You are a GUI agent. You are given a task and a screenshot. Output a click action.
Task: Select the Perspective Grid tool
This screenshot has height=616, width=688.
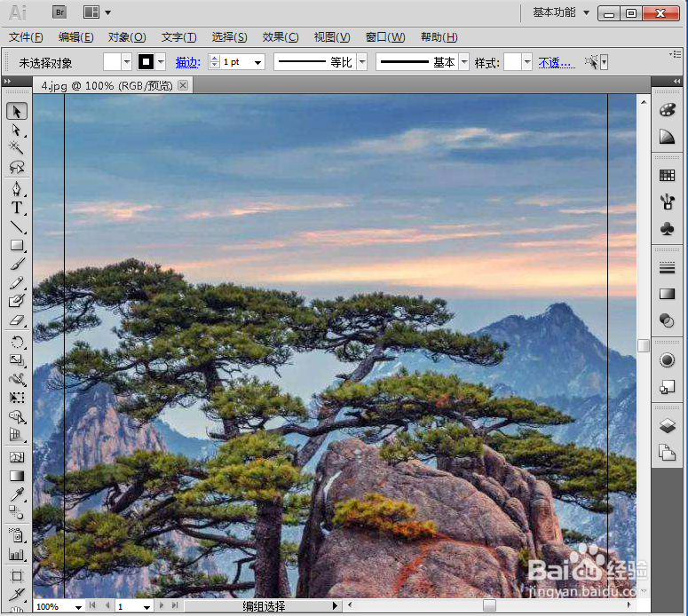[x=17, y=435]
